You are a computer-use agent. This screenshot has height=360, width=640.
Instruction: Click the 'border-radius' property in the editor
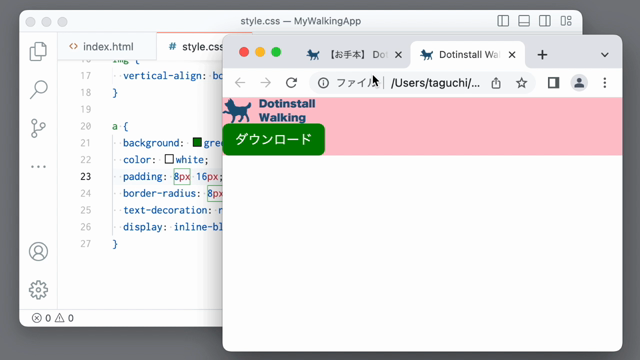[160, 193]
